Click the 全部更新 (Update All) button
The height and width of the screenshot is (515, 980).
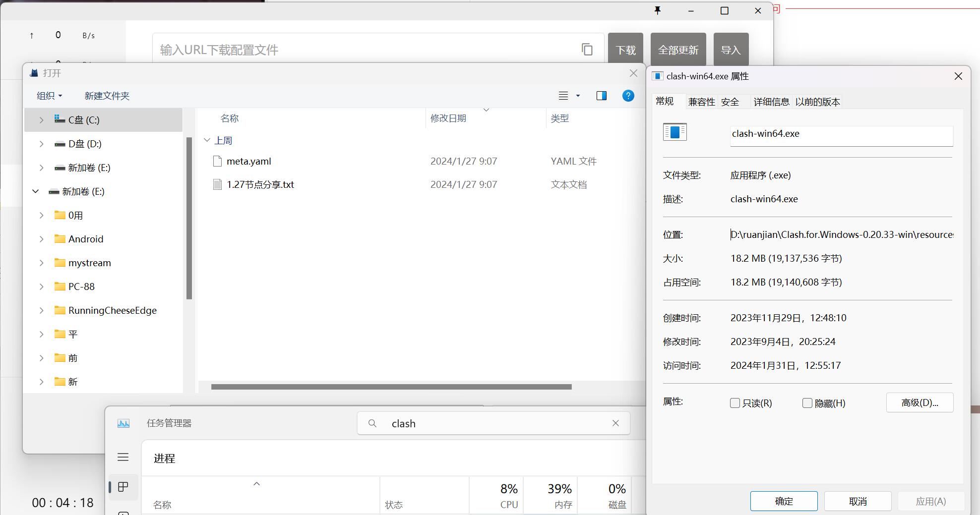(x=678, y=50)
